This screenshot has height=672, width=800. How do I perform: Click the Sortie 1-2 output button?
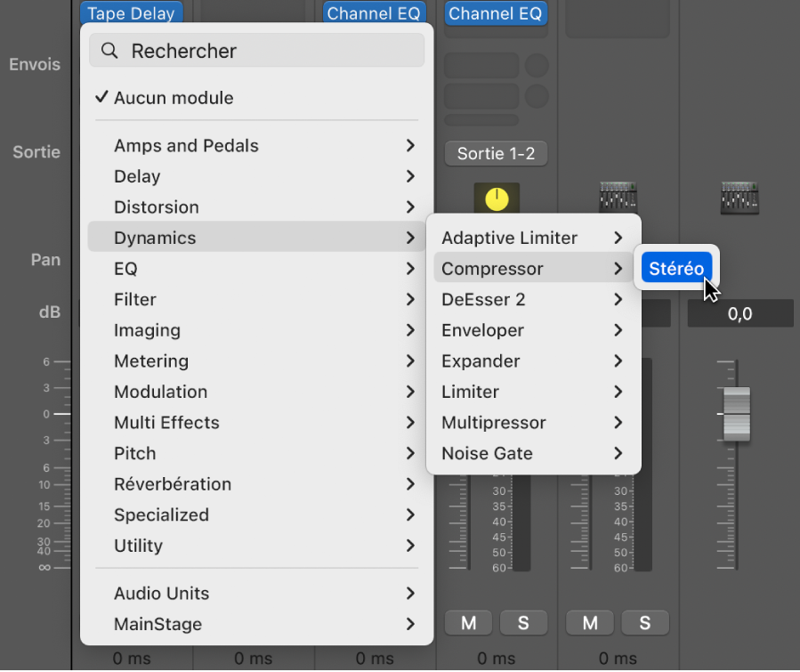point(496,153)
